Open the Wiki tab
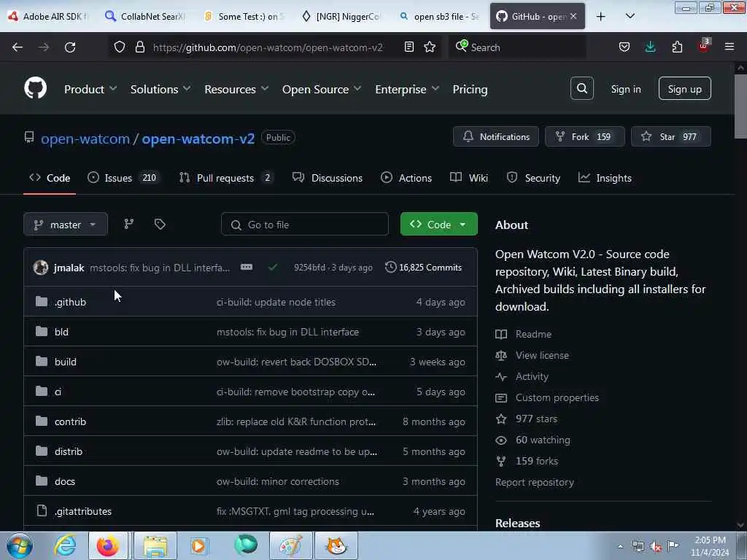This screenshot has width=747, height=560. point(469,178)
